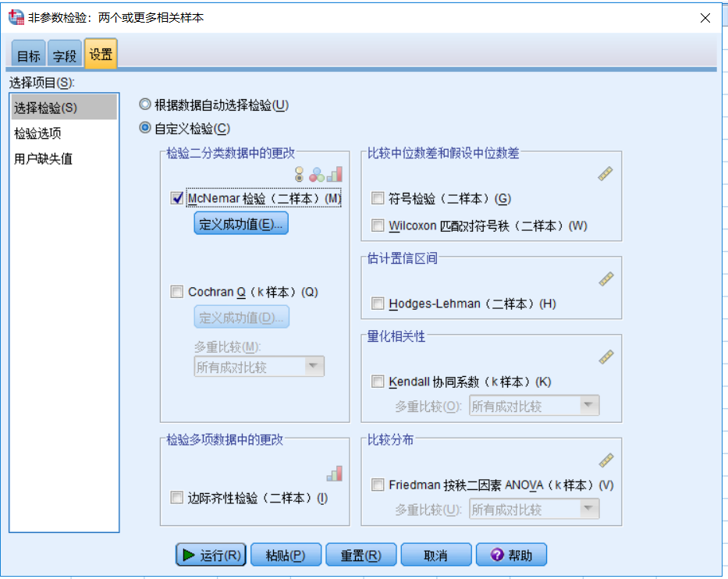Viewport: 728px width, 579px height.
Task: Click the pencil icon in 比较中位数差和假设中位数差 group
Action: point(606,173)
